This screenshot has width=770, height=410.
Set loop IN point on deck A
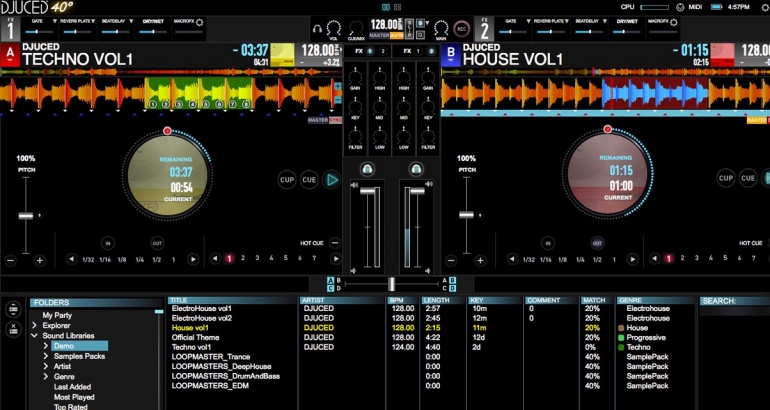tap(108, 242)
